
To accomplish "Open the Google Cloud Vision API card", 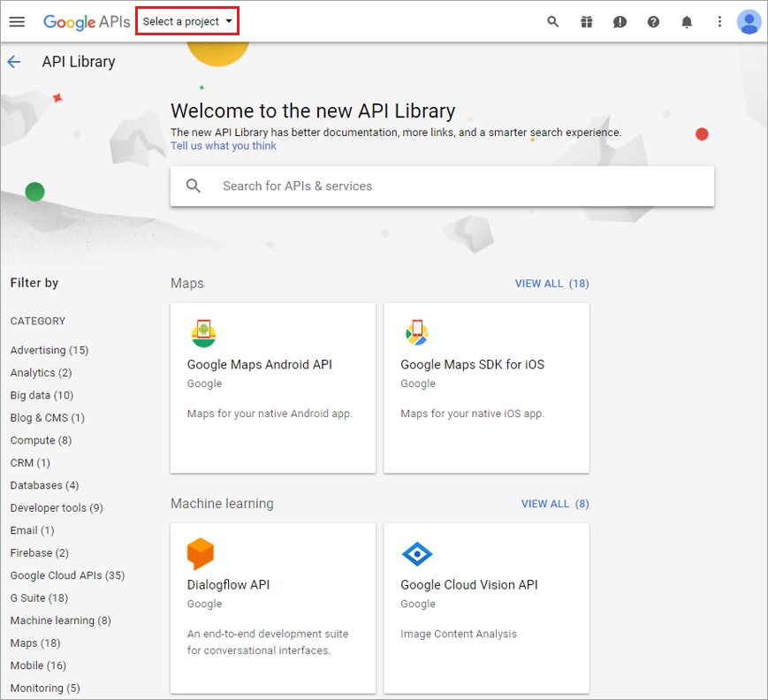I will click(x=486, y=608).
